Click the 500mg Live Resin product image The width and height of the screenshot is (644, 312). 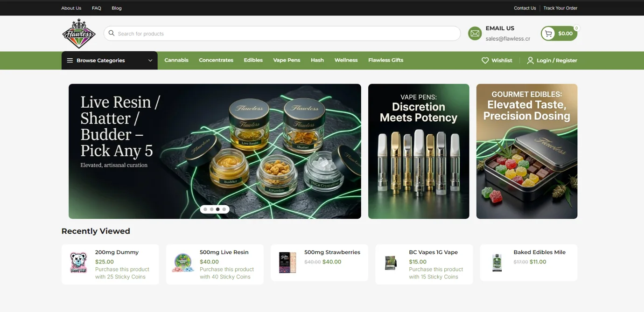coord(183,263)
